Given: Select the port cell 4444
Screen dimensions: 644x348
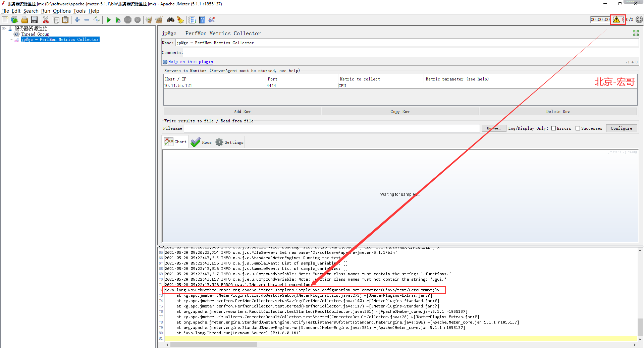Looking at the screenshot, I should coord(302,86).
